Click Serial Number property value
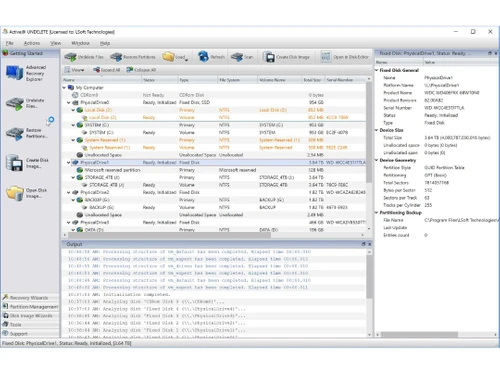 tap(444, 108)
